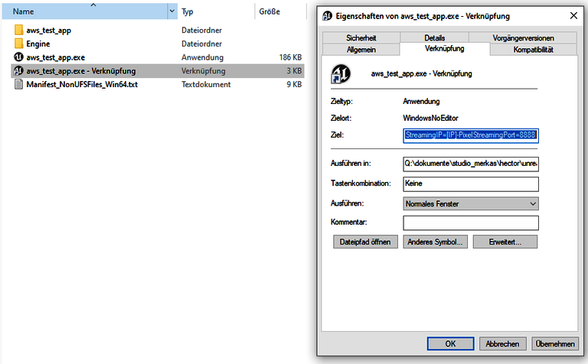Open the Details tab

tap(434, 37)
